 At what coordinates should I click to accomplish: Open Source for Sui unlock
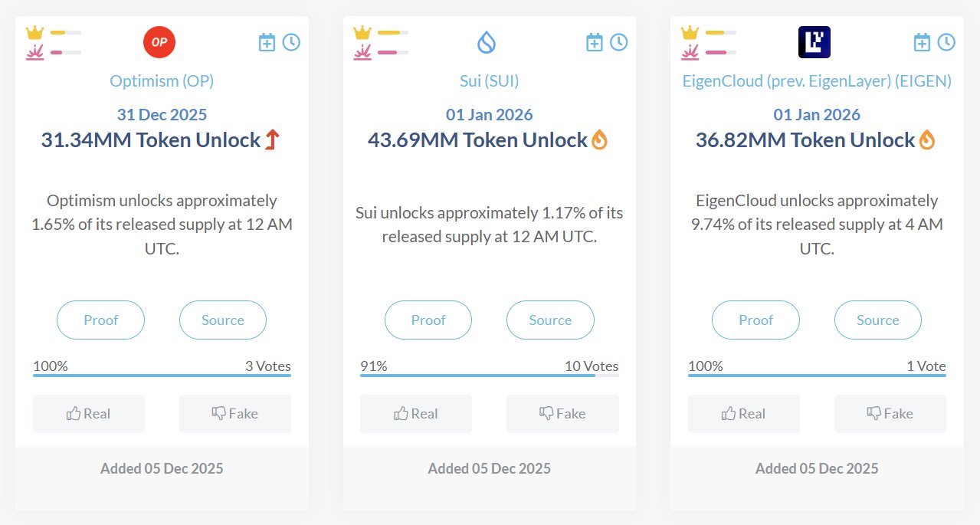550,320
